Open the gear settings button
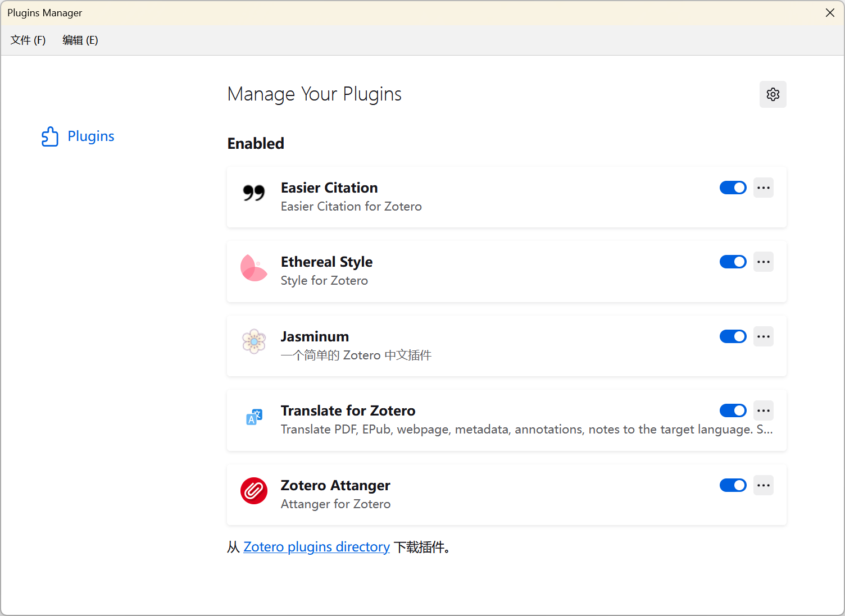Screen dimensions: 845x616 773,94
